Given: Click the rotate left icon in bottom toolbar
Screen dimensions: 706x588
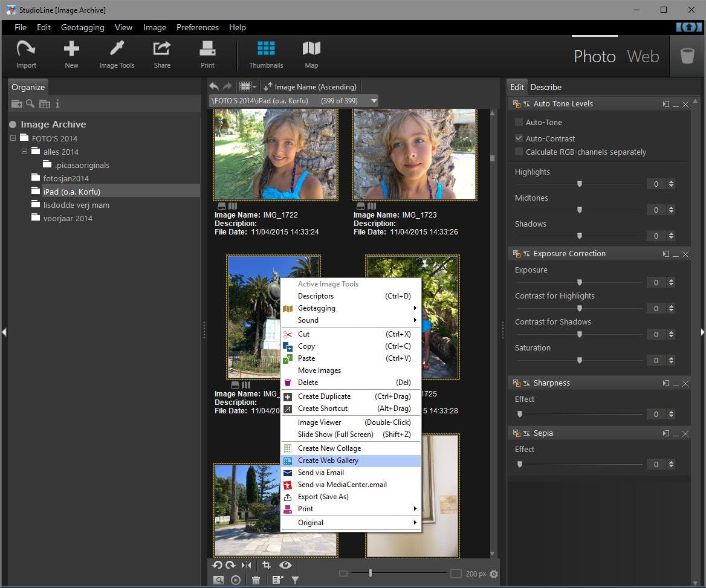Looking at the screenshot, I should point(217,565).
